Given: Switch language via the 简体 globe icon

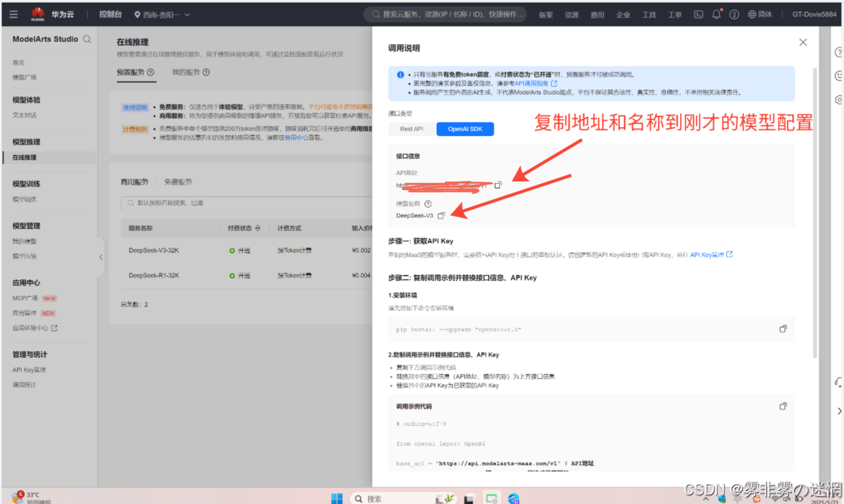Looking at the screenshot, I should [760, 14].
